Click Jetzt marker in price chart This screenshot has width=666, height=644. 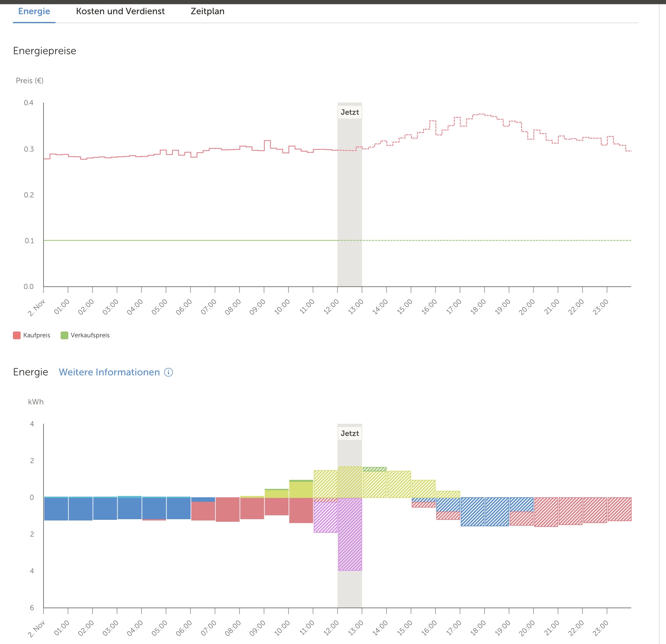pyautogui.click(x=349, y=112)
